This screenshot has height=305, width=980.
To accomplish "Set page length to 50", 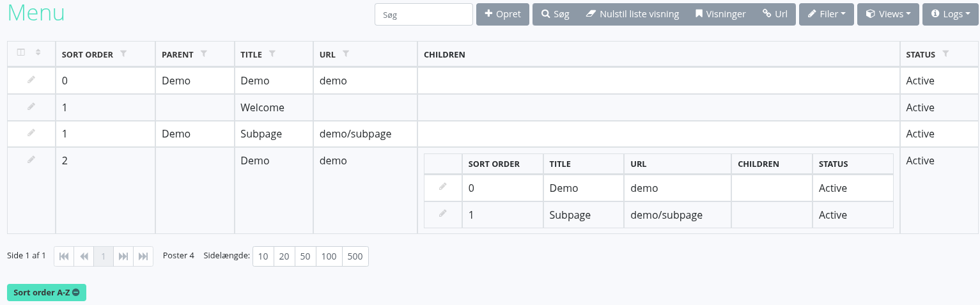I will (x=306, y=256).
